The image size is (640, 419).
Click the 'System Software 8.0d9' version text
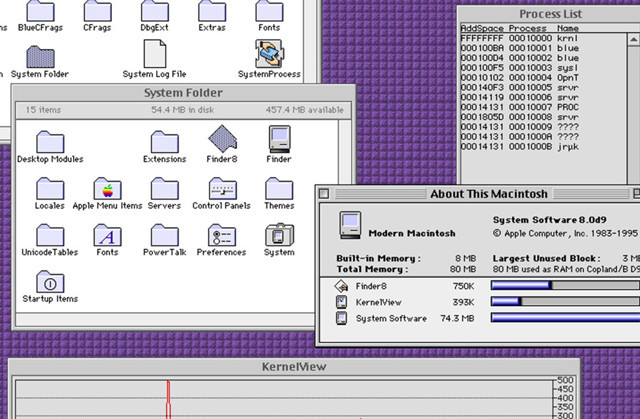coord(549,220)
